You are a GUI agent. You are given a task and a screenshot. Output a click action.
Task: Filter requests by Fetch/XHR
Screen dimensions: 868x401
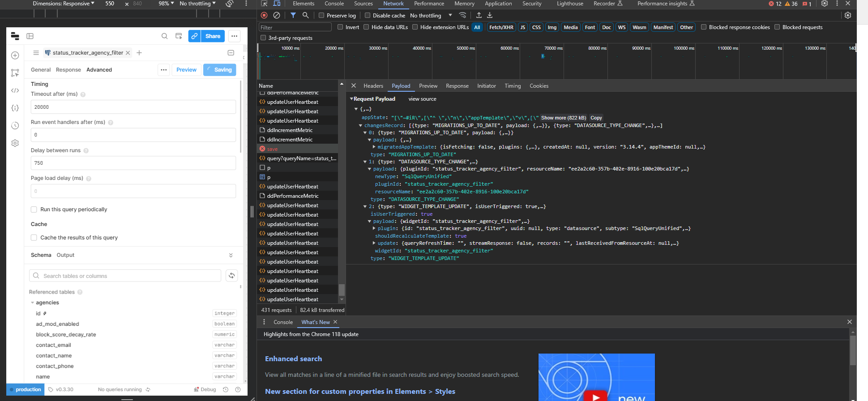[x=501, y=27]
